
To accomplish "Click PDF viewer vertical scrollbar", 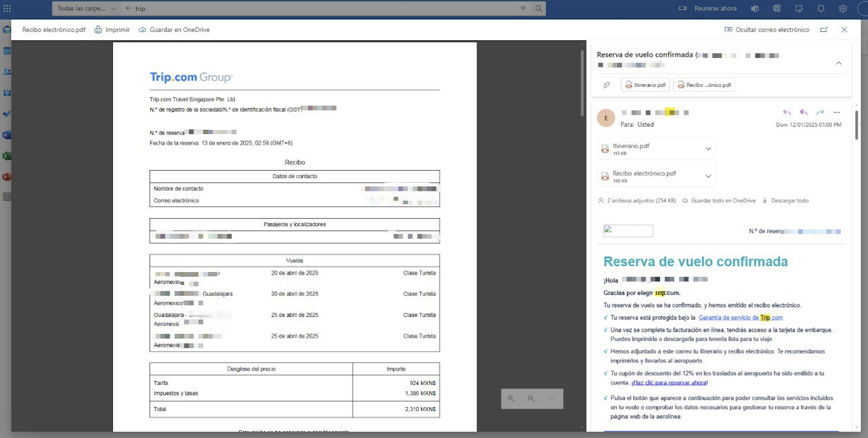I will pyautogui.click(x=582, y=83).
